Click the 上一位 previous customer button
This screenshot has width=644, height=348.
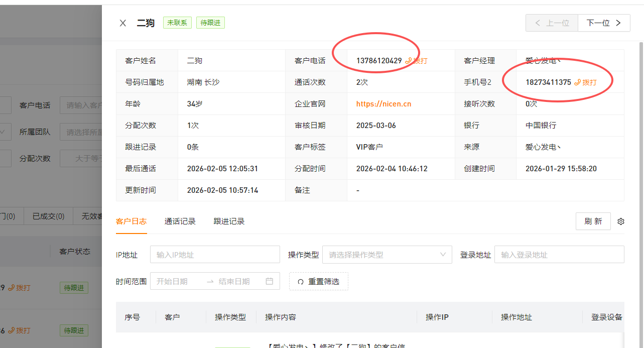click(x=552, y=23)
